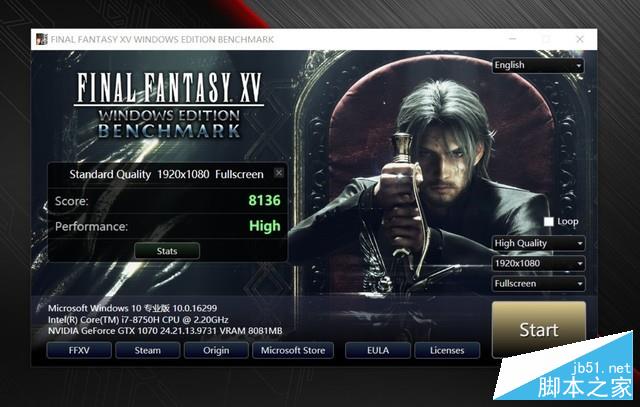Open the Microsoft Store button
Image resolution: width=640 pixels, height=407 pixels.
(293, 350)
